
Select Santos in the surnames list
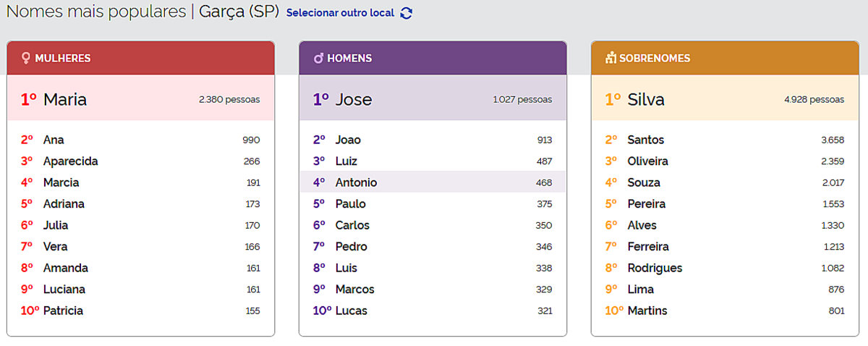coord(646,140)
